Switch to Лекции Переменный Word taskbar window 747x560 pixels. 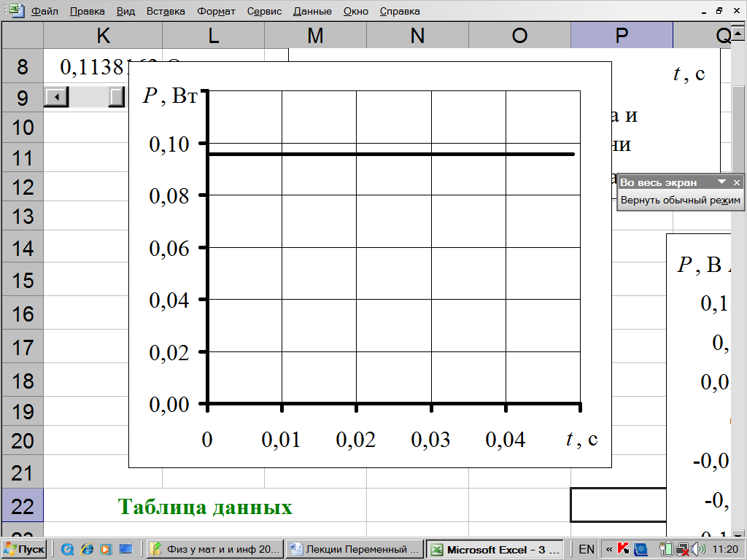[x=355, y=550]
